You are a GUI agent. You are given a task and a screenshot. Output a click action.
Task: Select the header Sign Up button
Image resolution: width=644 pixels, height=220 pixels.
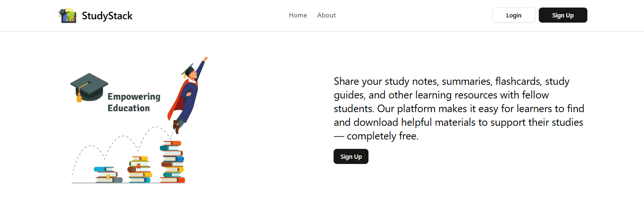click(563, 15)
